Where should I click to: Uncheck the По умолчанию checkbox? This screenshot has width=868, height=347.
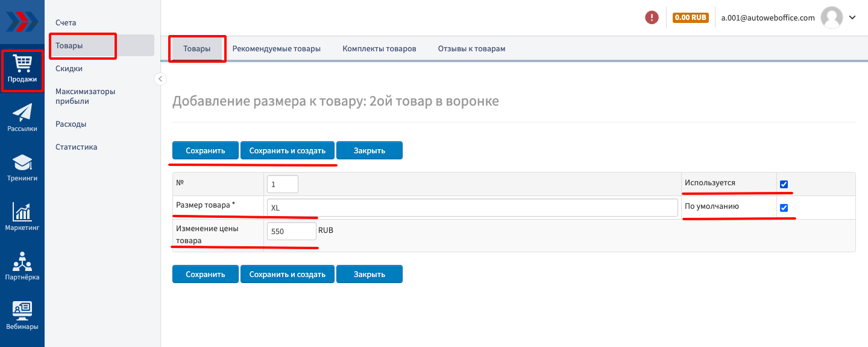tap(784, 208)
